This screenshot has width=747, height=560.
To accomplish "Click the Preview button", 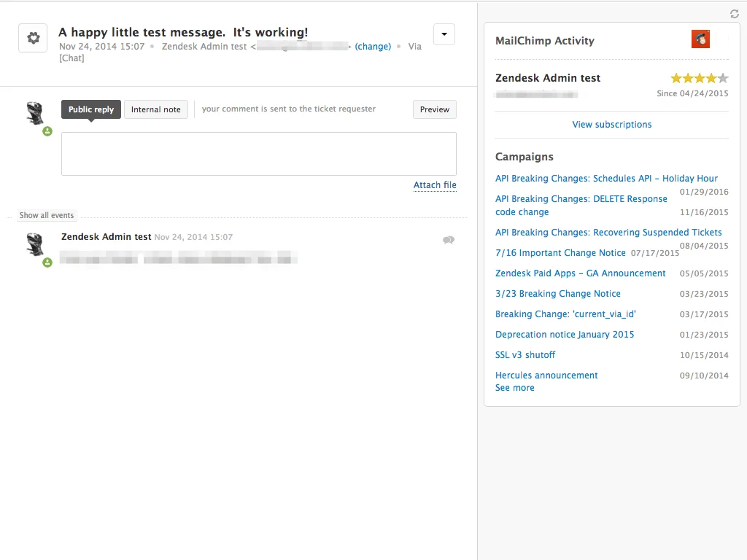I will point(434,109).
